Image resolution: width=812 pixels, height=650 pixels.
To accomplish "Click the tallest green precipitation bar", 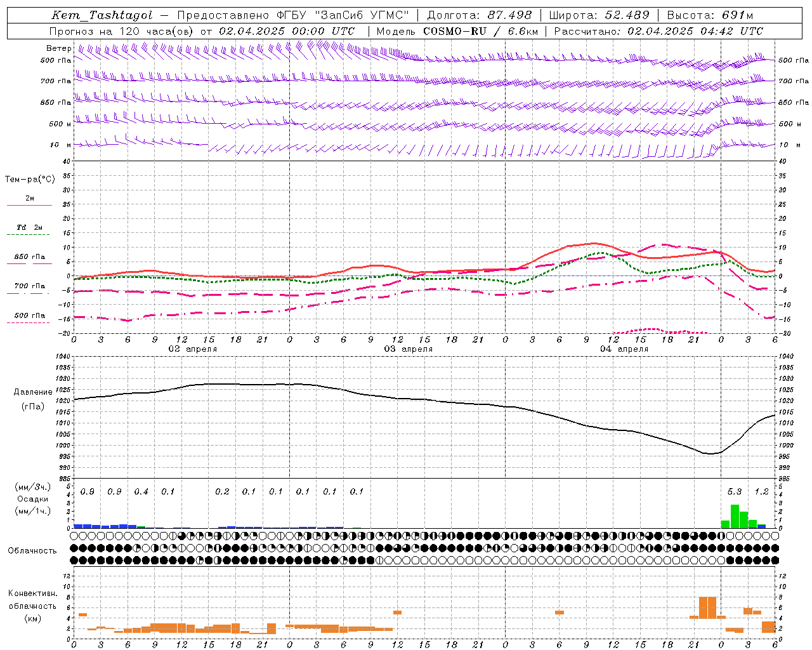I will [735, 517].
